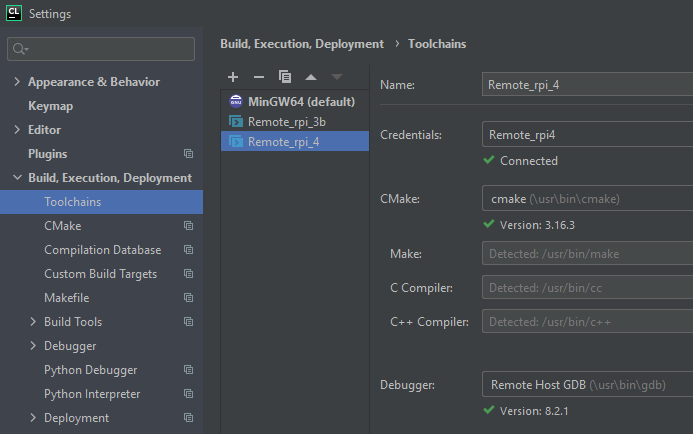Click the copy toolchain icon
693x434 pixels.
pos(285,77)
